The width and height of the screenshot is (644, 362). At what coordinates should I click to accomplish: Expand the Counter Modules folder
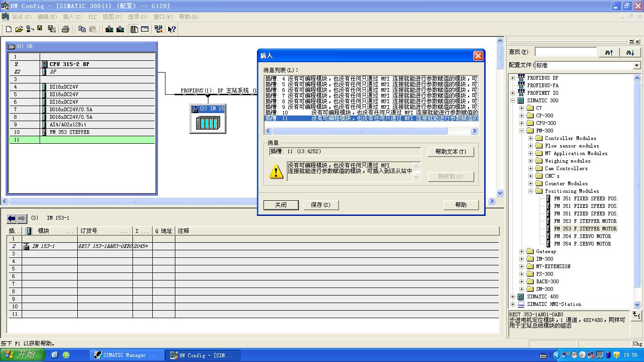[531, 183]
